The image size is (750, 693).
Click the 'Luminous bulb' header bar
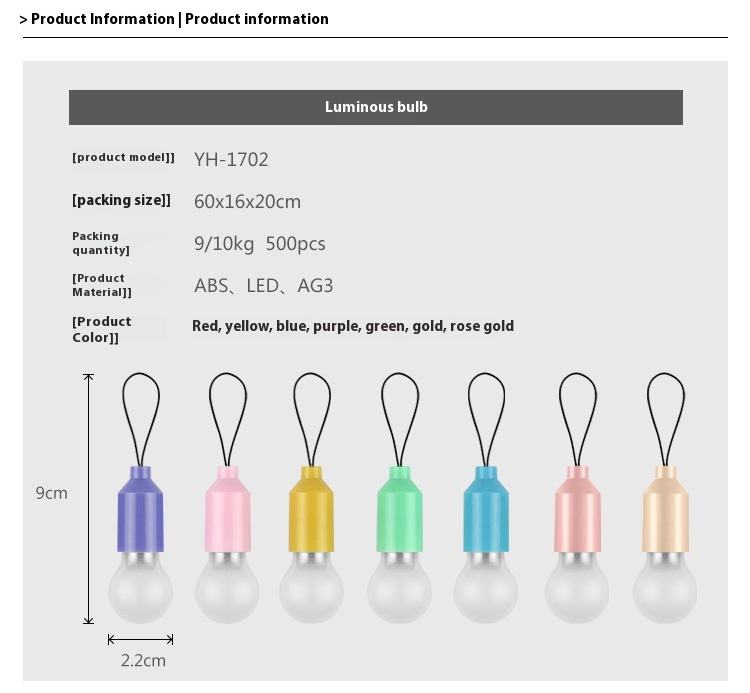375,107
